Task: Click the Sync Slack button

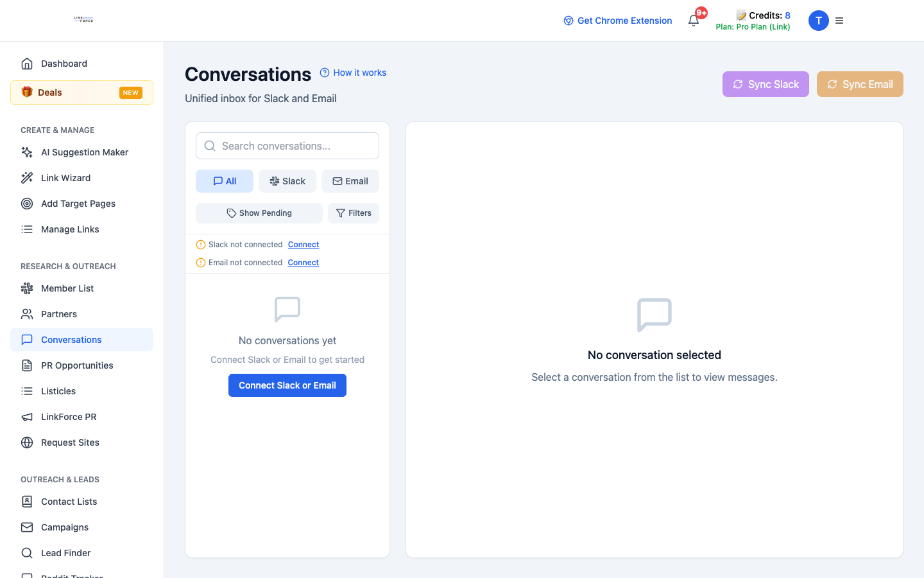Action: (766, 84)
